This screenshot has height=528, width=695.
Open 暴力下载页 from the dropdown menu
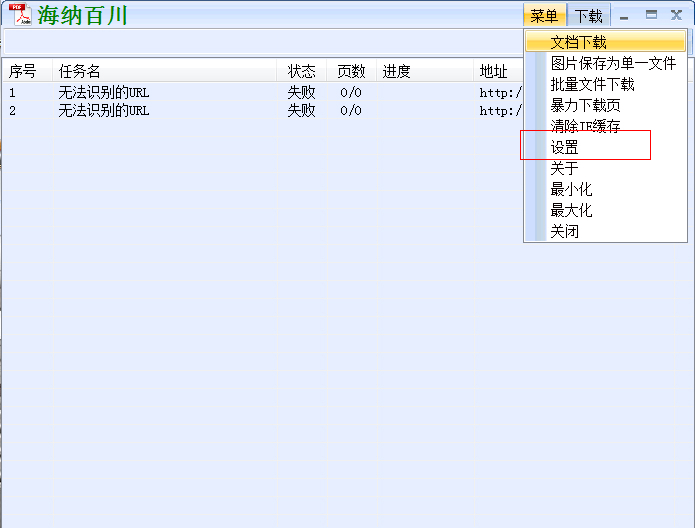point(585,105)
